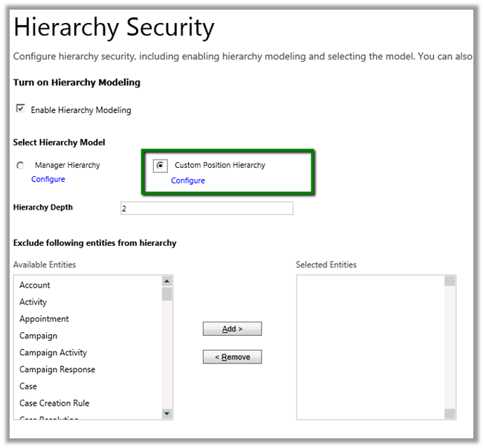Viewport: 483px width, 448px height.
Task: Open Configure link under Manager Hierarchy
Action: (48, 179)
